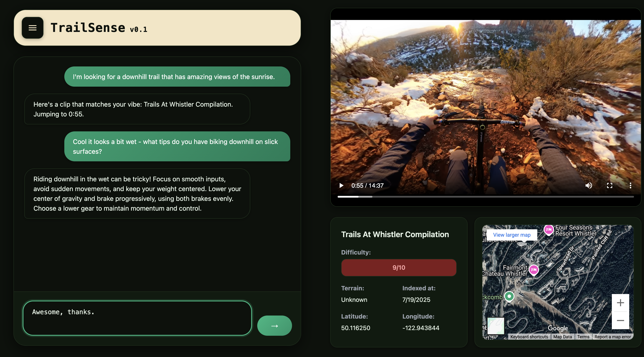Switch map layer using thumbnail toggle
This screenshot has height=357, width=644.
(x=496, y=326)
